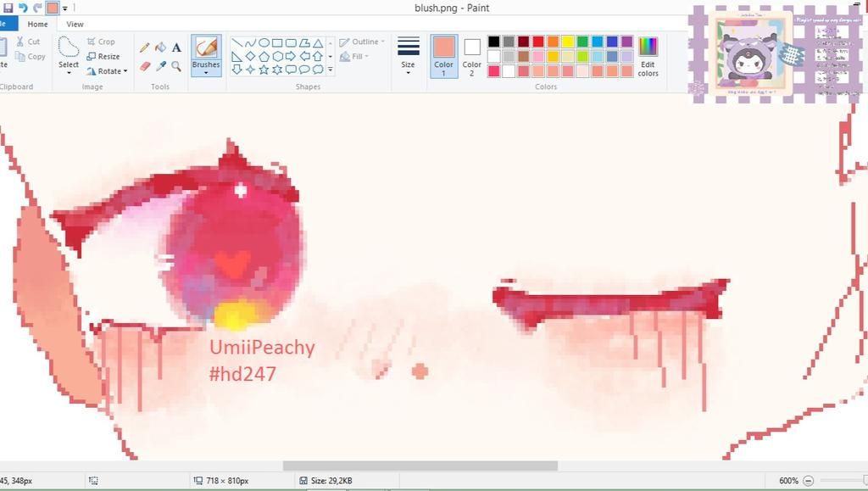Image resolution: width=868 pixels, height=491 pixels.
Task: Click the Cut button
Action: coord(28,42)
